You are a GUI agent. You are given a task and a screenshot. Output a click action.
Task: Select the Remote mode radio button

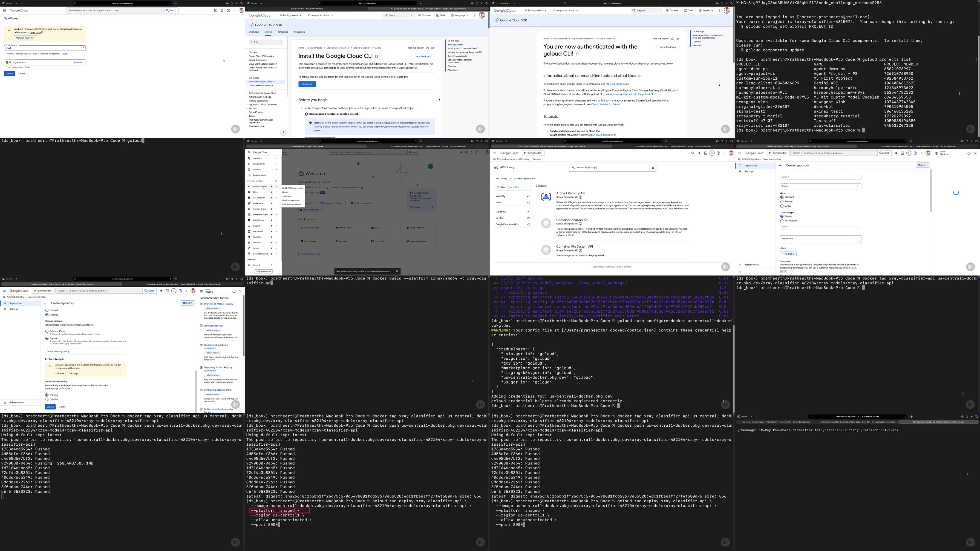(782, 201)
